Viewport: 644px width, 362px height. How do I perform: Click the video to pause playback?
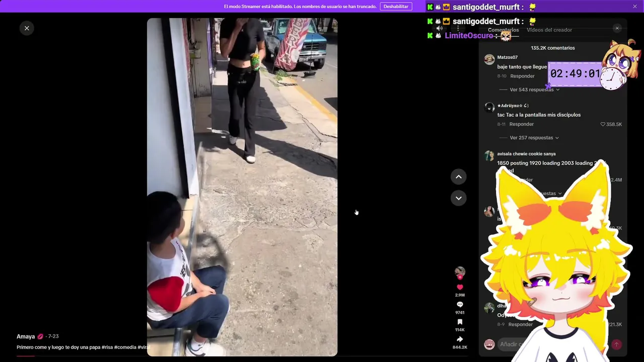(242, 187)
